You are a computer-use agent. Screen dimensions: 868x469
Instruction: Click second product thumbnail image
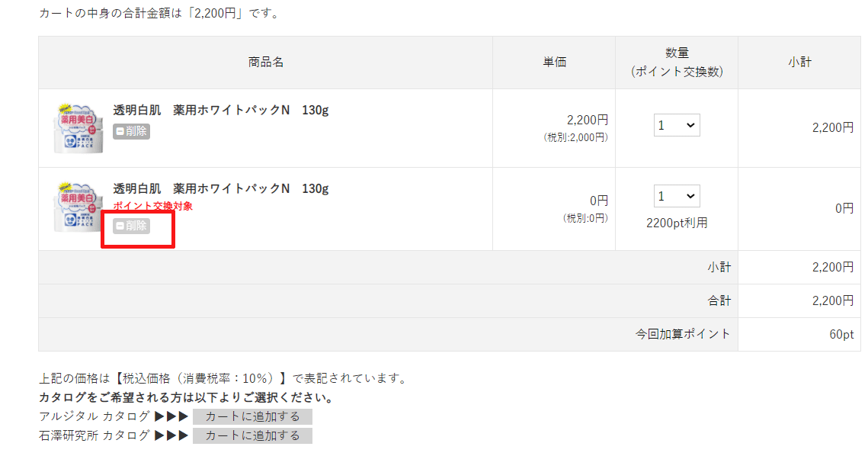pyautogui.click(x=78, y=207)
